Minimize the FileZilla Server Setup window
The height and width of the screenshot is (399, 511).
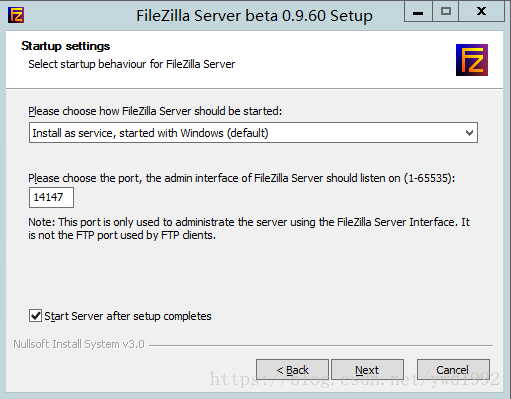(x=418, y=12)
